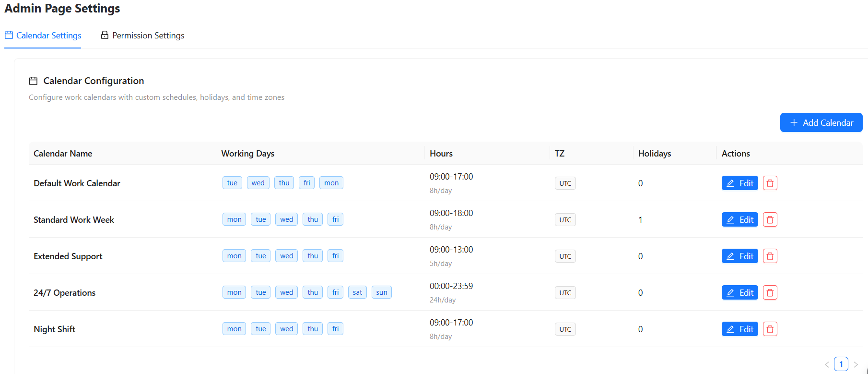Click the Calendar Configuration heading
The width and height of the screenshot is (868, 374).
click(94, 81)
